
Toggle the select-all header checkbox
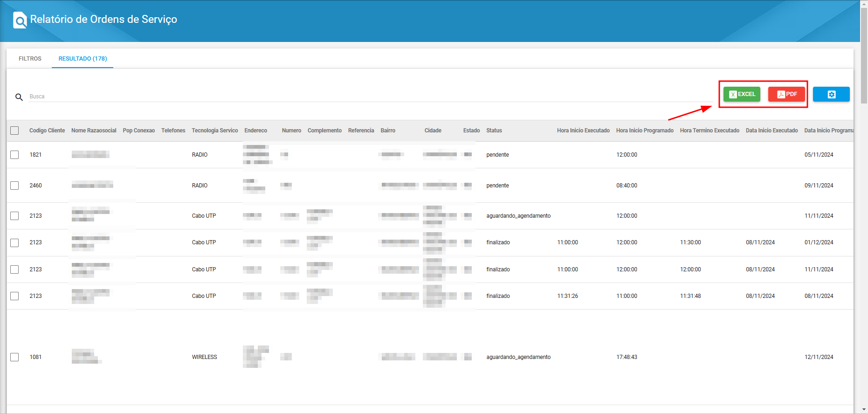[x=14, y=131]
